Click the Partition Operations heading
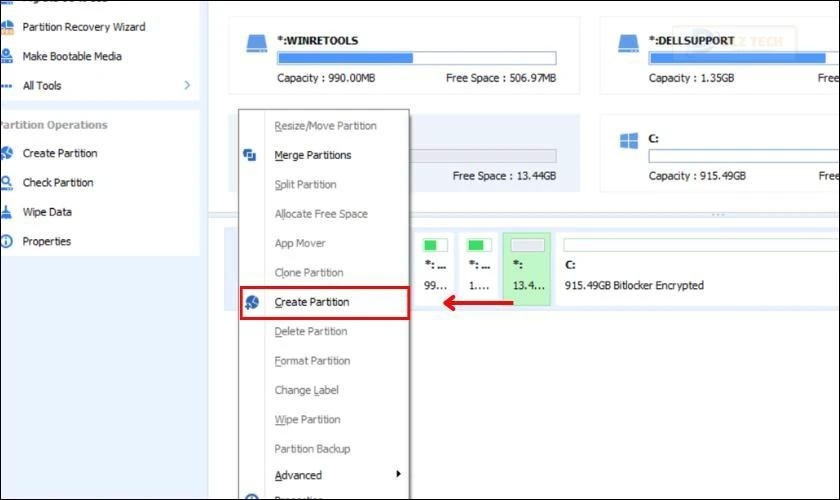The width and height of the screenshot is (840, 500). [x=54, y=125]
